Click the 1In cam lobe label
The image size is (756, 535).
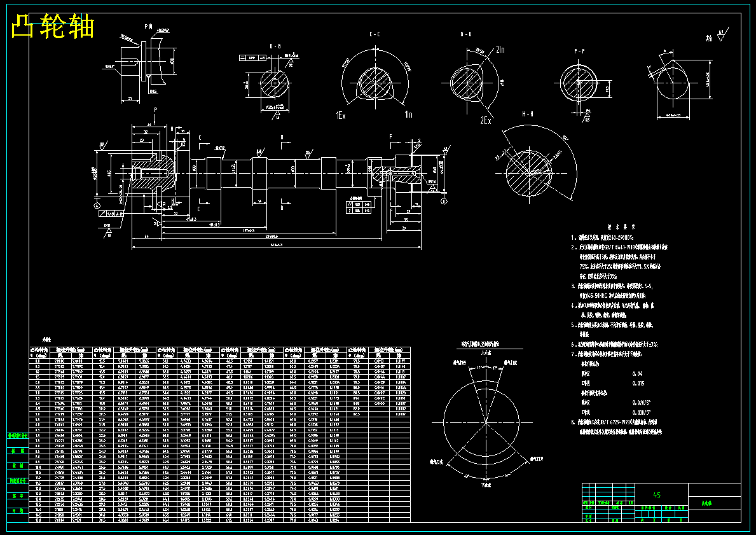point(408,115)
